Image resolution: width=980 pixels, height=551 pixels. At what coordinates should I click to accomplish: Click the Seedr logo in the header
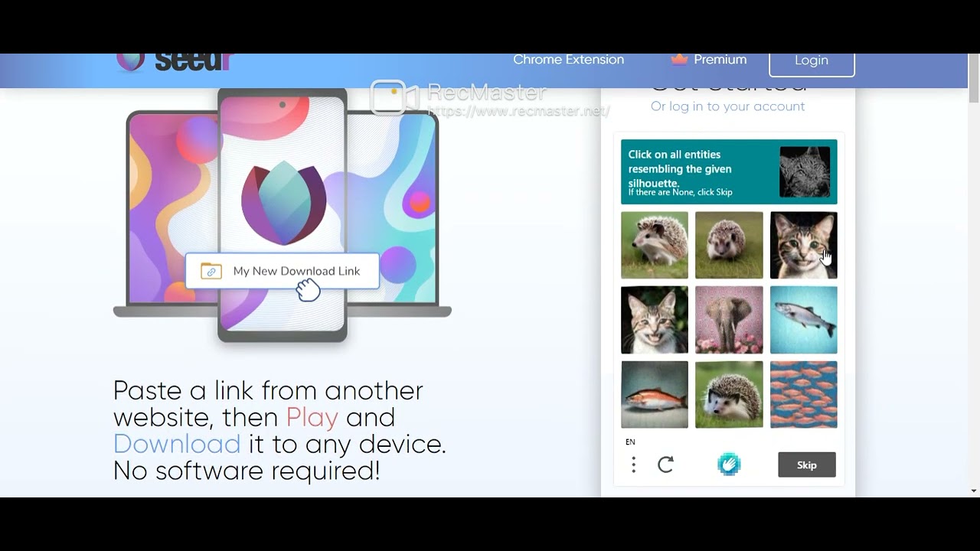pyautogui.click(x=174, y=61)
